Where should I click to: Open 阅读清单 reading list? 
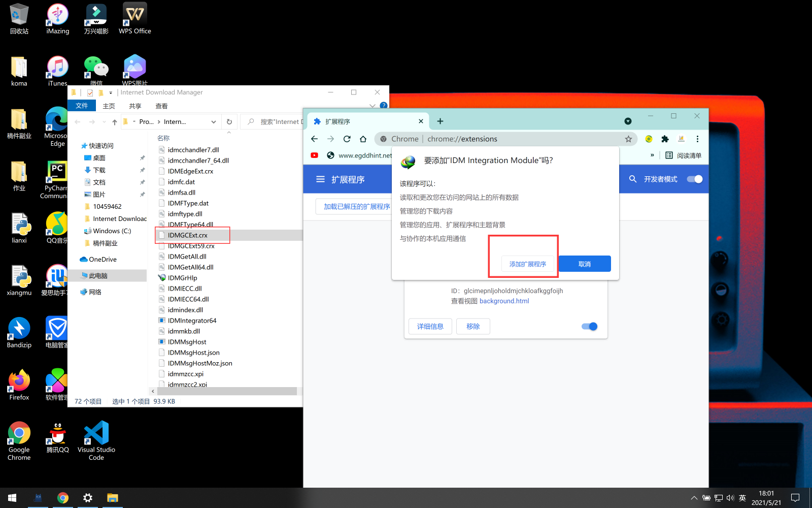pyautogui.click(x=684, y=155)
